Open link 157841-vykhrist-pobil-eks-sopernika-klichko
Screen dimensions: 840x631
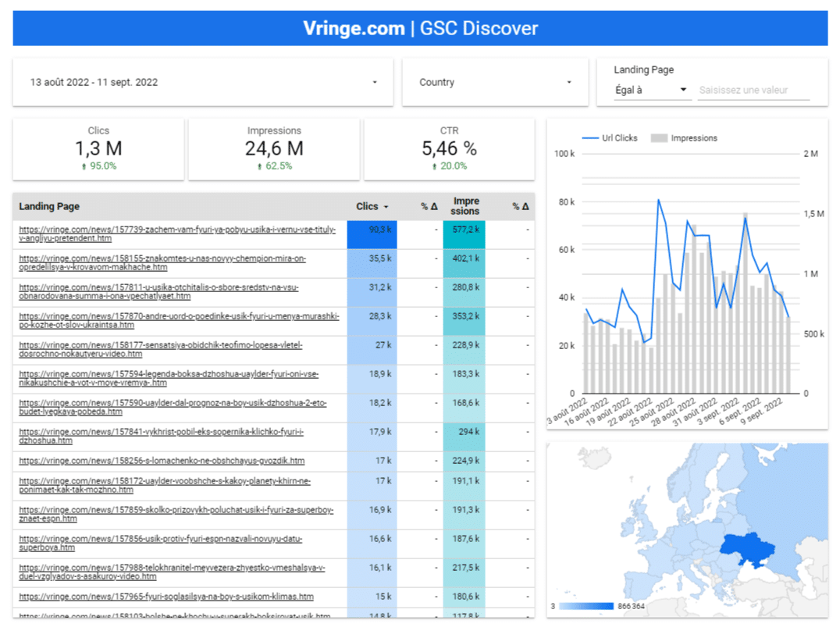162,437
